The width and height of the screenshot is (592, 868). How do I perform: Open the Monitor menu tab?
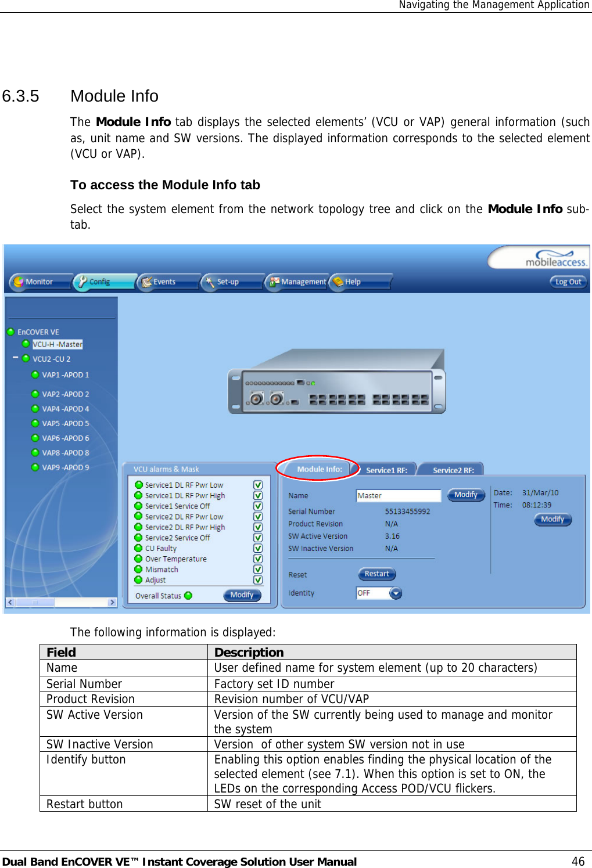[x=41, y=282]
